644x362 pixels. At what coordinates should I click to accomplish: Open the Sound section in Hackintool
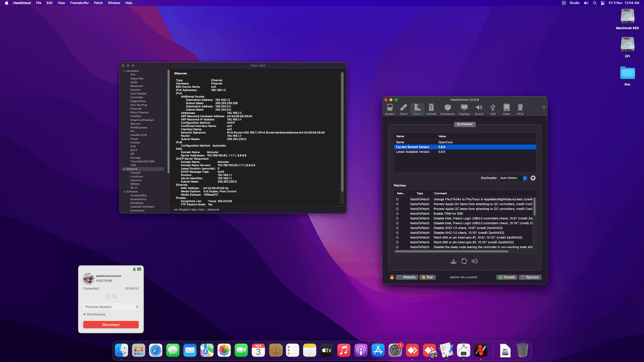pyautogui.click(x=479, y=109)
